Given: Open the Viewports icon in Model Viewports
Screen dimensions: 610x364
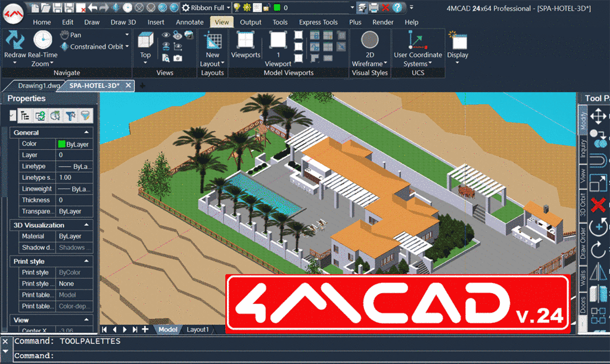Looking at the screenshot, I should 245,40.
